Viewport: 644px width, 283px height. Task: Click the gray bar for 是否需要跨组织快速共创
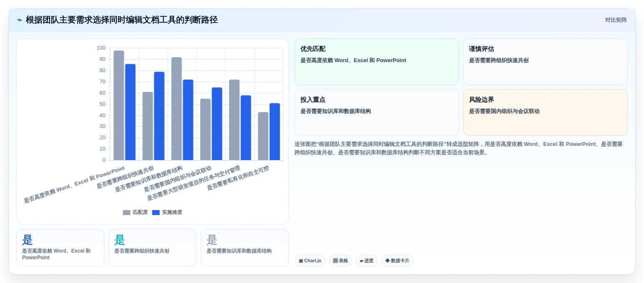point(147,126)
